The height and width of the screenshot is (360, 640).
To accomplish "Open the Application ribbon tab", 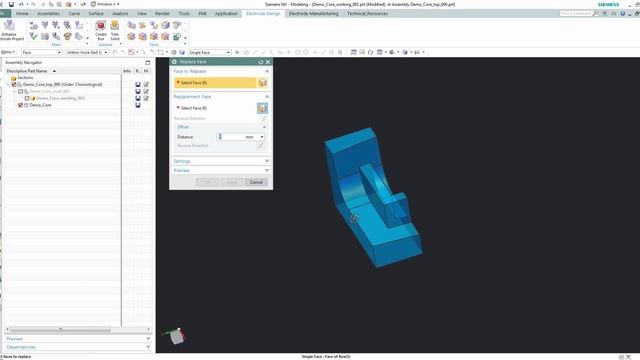I will click(226, 13).
